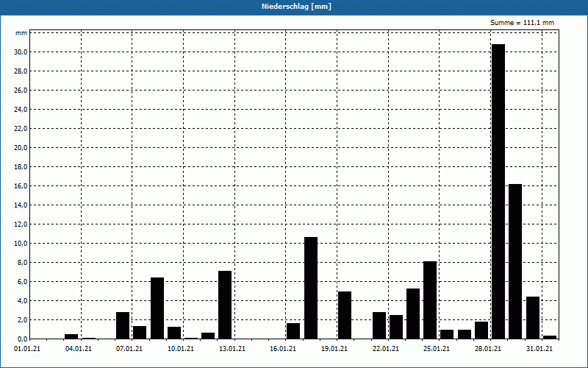Click the 04.01.21 date label
Image resolution: width=588 pixels, height=368 pixels.
coord(79,349)
